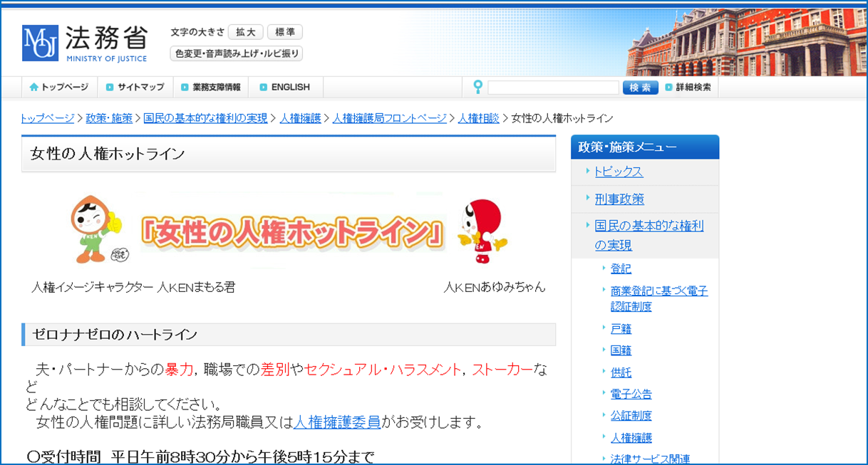Click the red word ストーカー
Viewport: 868px width, 465px height.
(502, 370)
